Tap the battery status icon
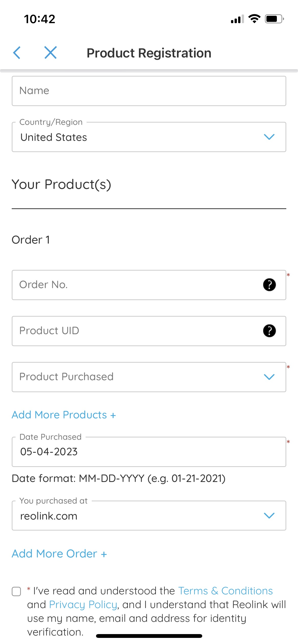This screenshot has height=644, width=298. (x=274, y=19)
